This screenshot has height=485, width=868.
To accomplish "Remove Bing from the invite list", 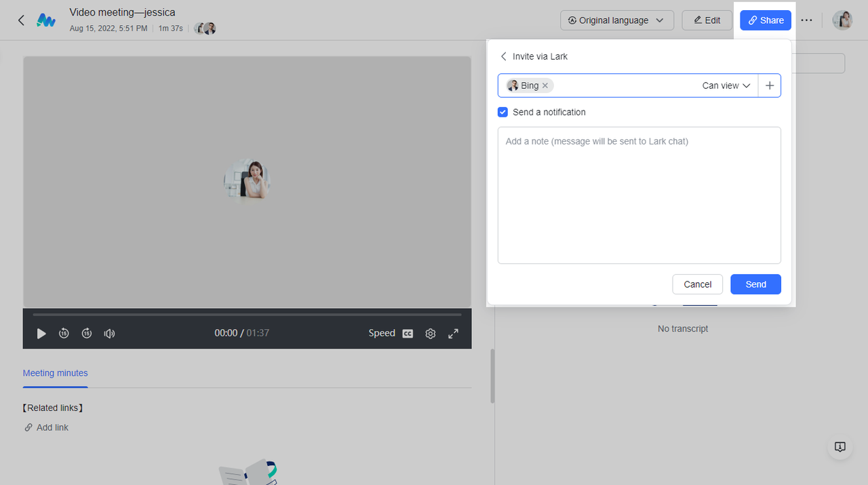I will pos(545,85).
